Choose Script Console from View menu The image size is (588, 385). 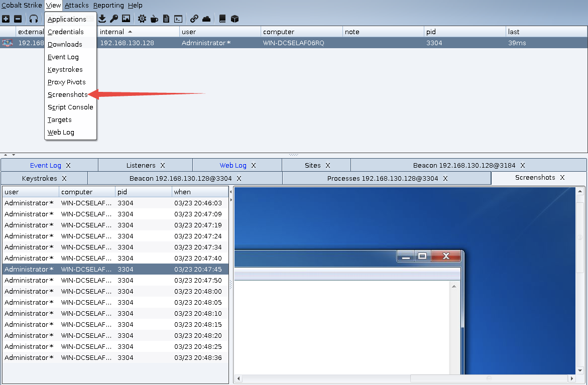(70, 107)
